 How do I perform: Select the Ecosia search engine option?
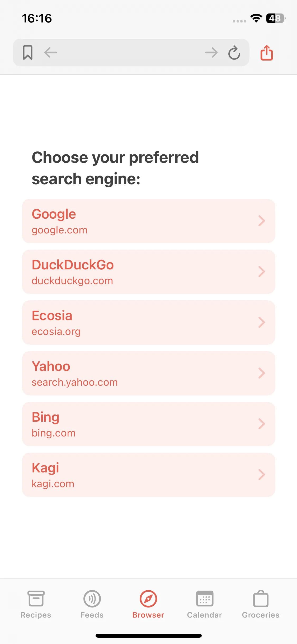pos(149,323)
